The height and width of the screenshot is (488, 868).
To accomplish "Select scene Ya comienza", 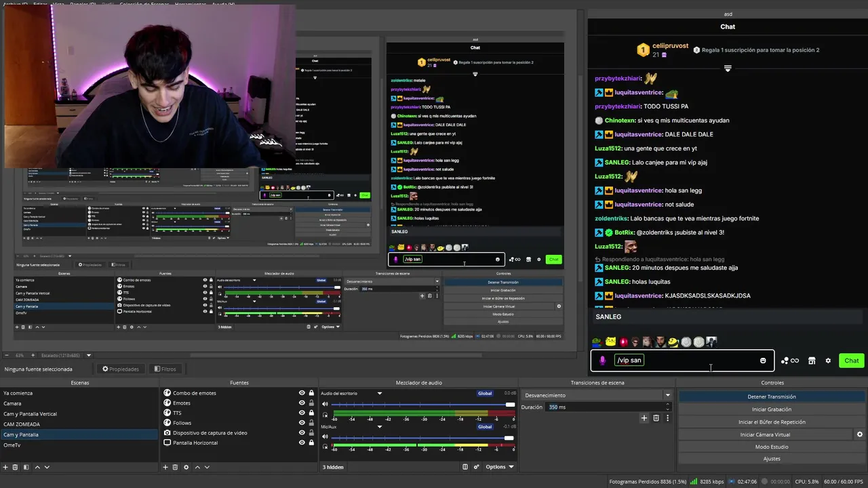I will coord(79,393).
